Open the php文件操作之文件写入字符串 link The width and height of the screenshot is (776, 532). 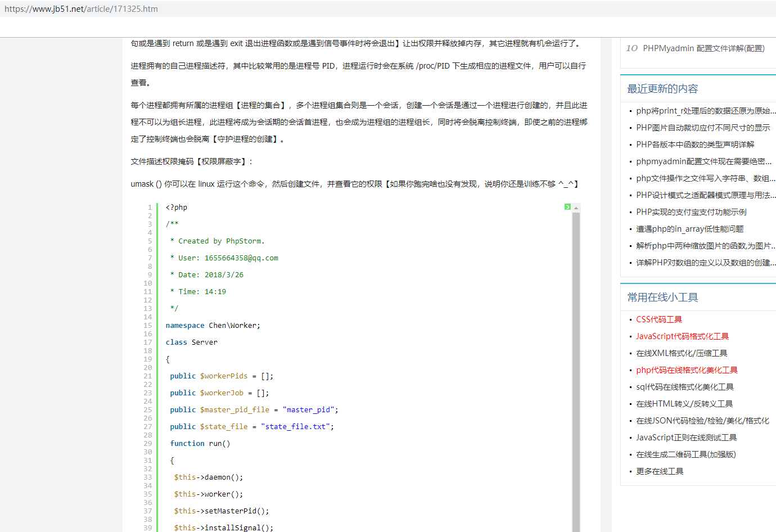(x=706, y=178)
